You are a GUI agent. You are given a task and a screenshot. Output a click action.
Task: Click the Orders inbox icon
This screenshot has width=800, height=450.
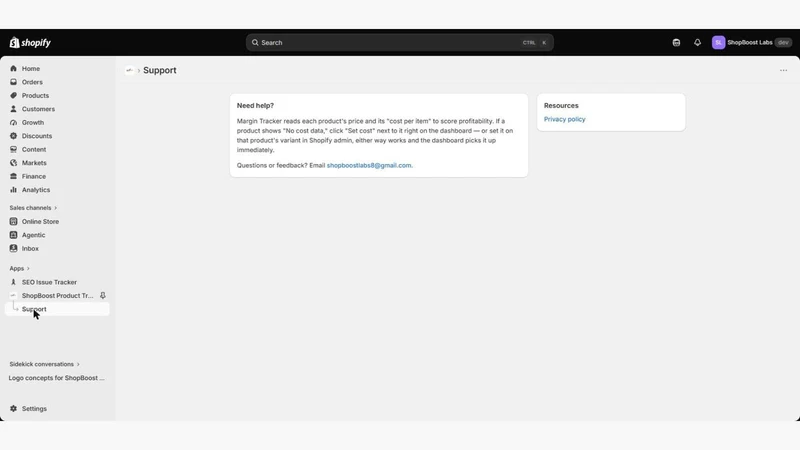click(x=13, y=82)
